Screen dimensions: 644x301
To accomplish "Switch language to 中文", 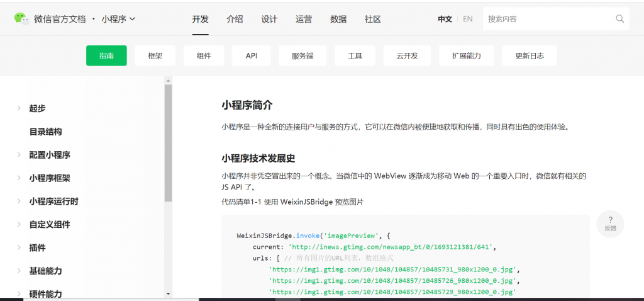I will [445, 19].
